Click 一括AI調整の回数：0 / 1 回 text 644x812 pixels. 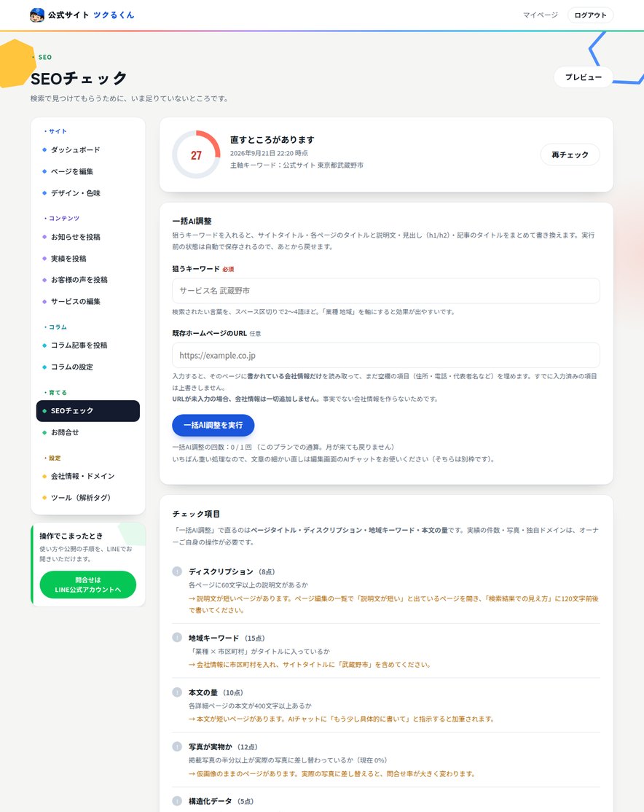click(x=212, y=447)
